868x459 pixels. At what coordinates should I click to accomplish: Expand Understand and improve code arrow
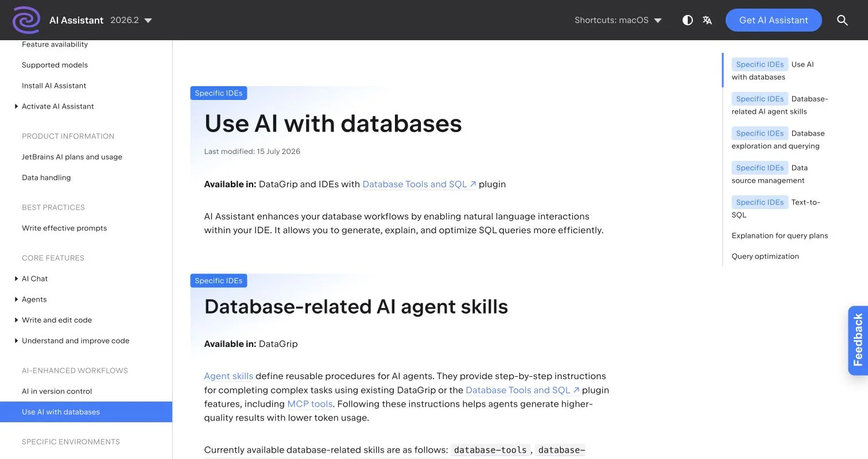coord(16,341)
